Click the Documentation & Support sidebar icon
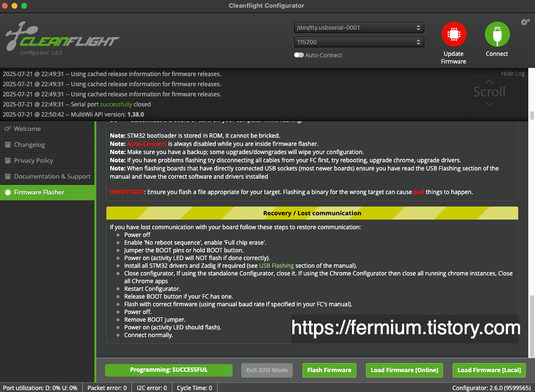Viewport: 535px width, 392px height. pos(8,176)
